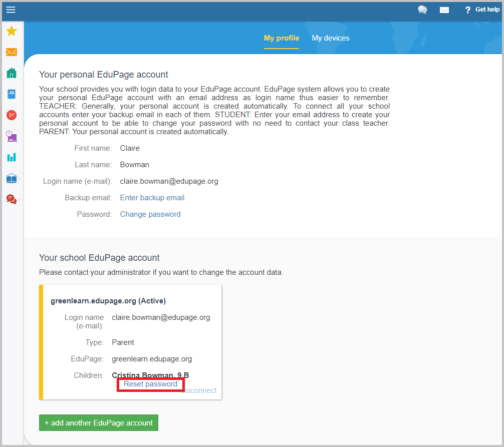Click the Type value Parent
The image size is (504, 447).
pyautogui.click(x=123, y=342)
